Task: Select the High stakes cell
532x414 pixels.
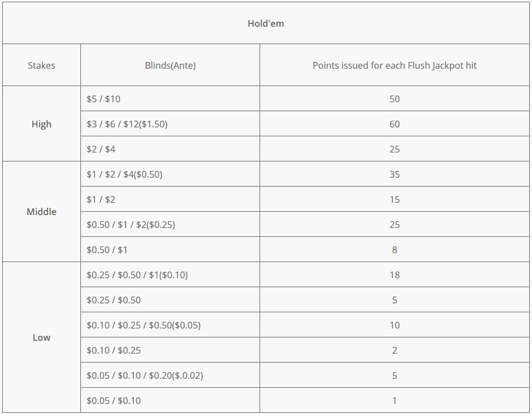Action: (41, 123)
